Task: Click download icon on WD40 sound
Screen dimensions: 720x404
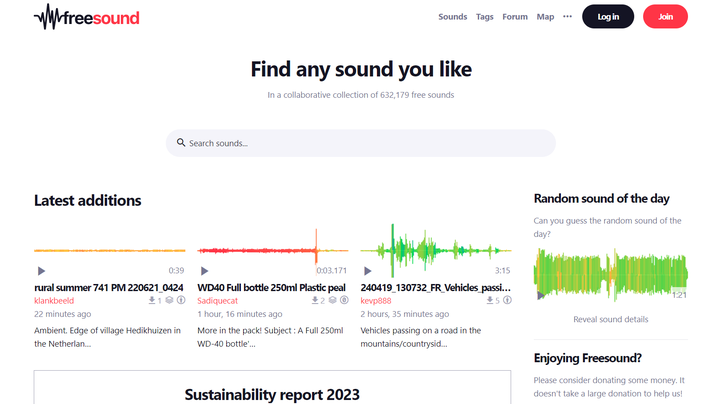Action: tap(315, 300)
